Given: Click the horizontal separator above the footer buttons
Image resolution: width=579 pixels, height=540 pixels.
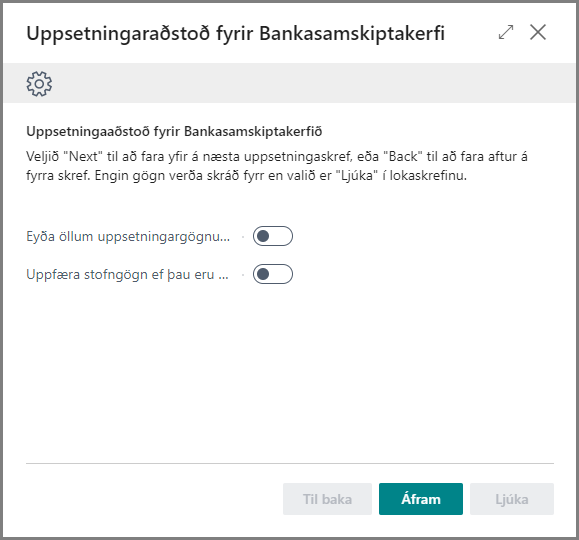Looking at the screenshot, I should pos(290,463).
